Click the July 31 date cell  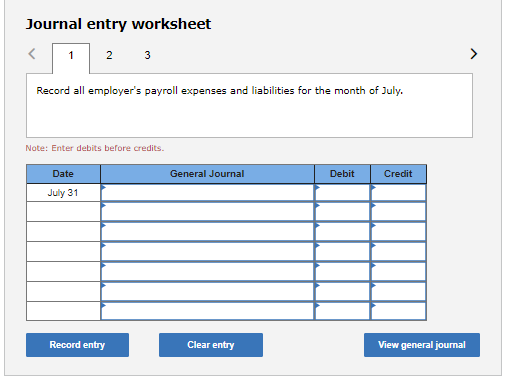tap(63, 193)
